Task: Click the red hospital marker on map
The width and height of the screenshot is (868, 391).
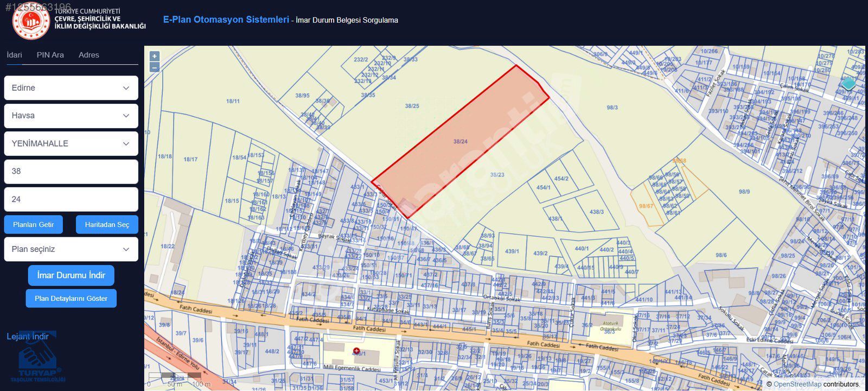Action: point(356,351)
